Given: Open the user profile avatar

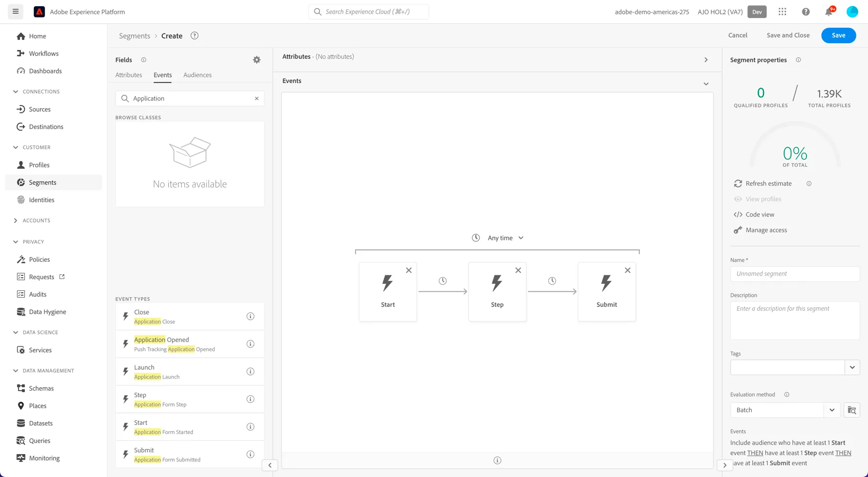Looking at the screenshot, I should [x=852, y=12].
